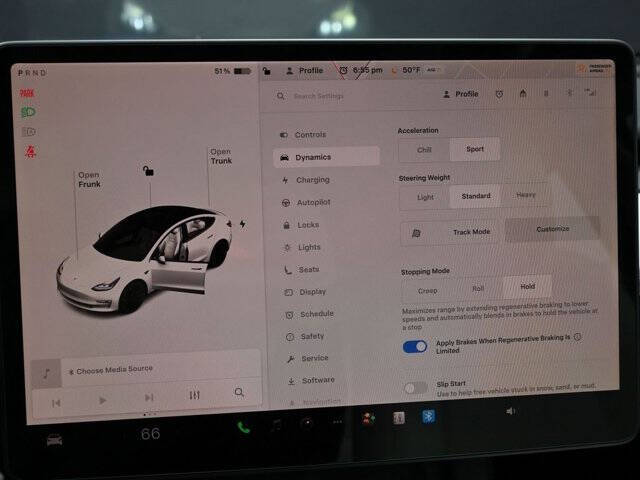Tap the red seatbelt warning icon
640x480 pixels.
tap(30, 152)
